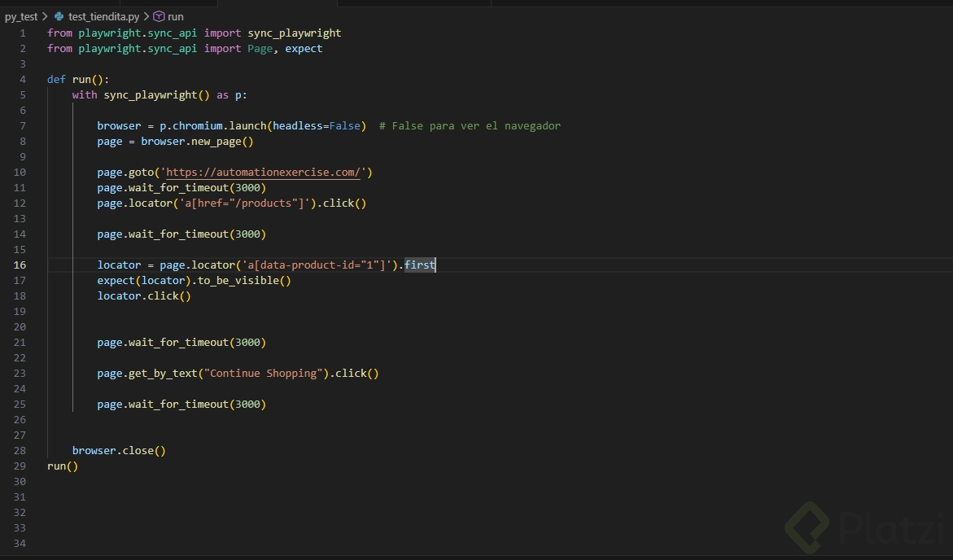Screen dimensions: 953x560
Task: Click the highlighted 'first' word on line 16
Action: (x=420, y=265)
